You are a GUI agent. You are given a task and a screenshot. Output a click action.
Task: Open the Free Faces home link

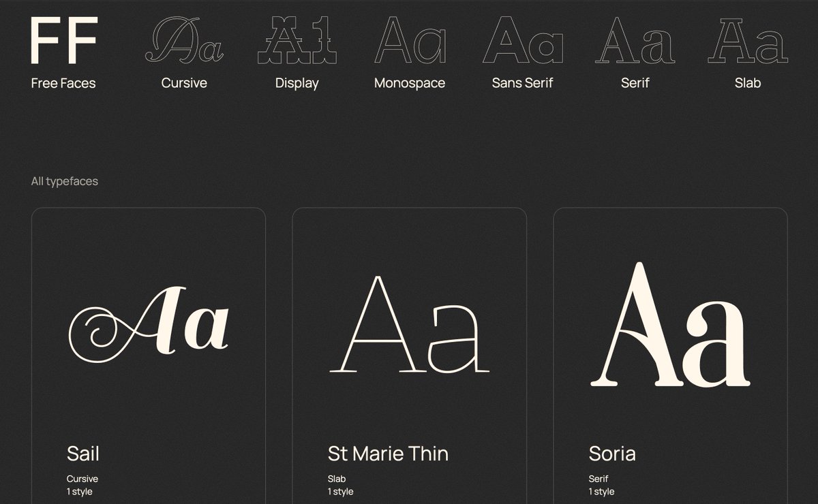coord(63,83)
